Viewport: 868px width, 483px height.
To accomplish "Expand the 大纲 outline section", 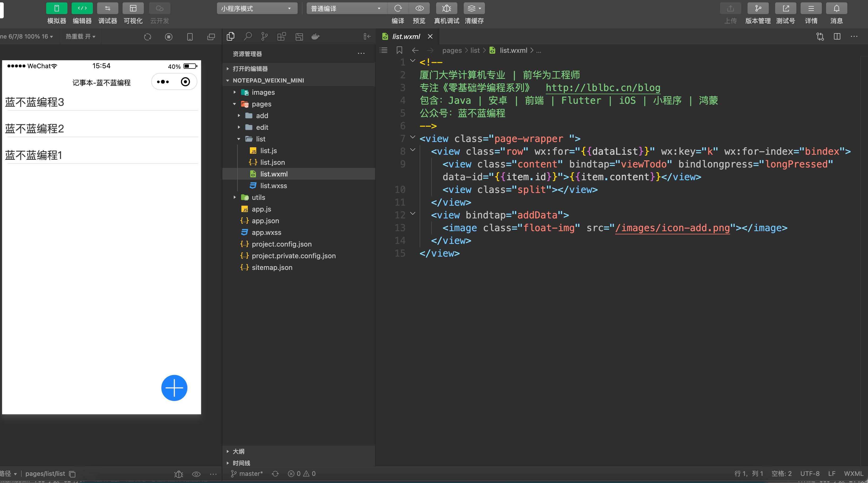I will (238, 451).
